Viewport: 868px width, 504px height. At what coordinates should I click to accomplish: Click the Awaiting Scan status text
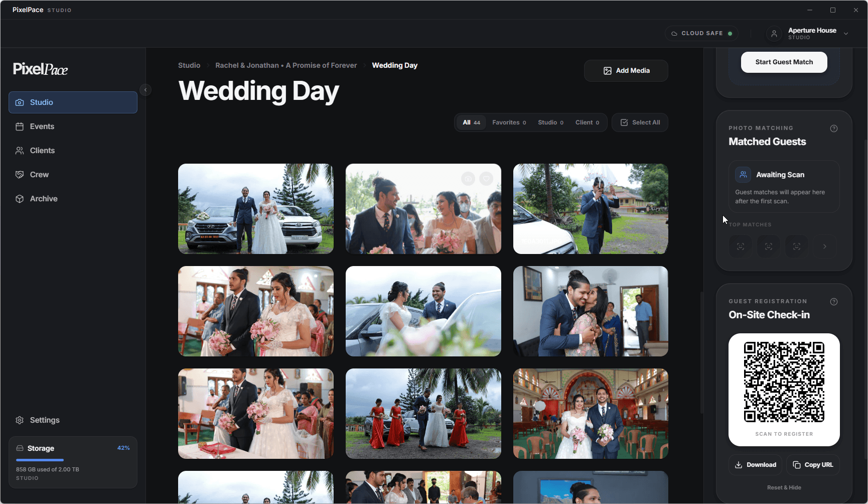click(x=780, y=175)
